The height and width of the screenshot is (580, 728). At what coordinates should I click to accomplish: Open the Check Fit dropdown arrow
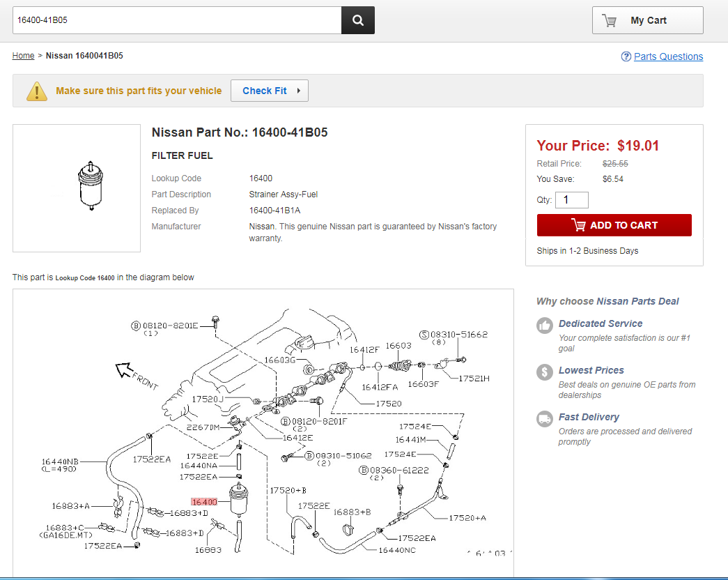tap(299, 91)
